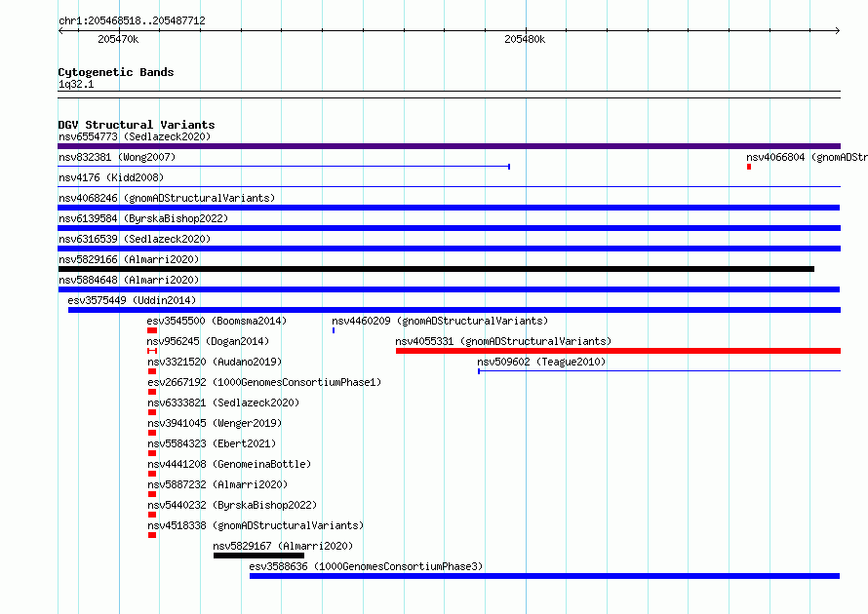Select the blue esv3575449 variant bar

[x=454, y=310]
